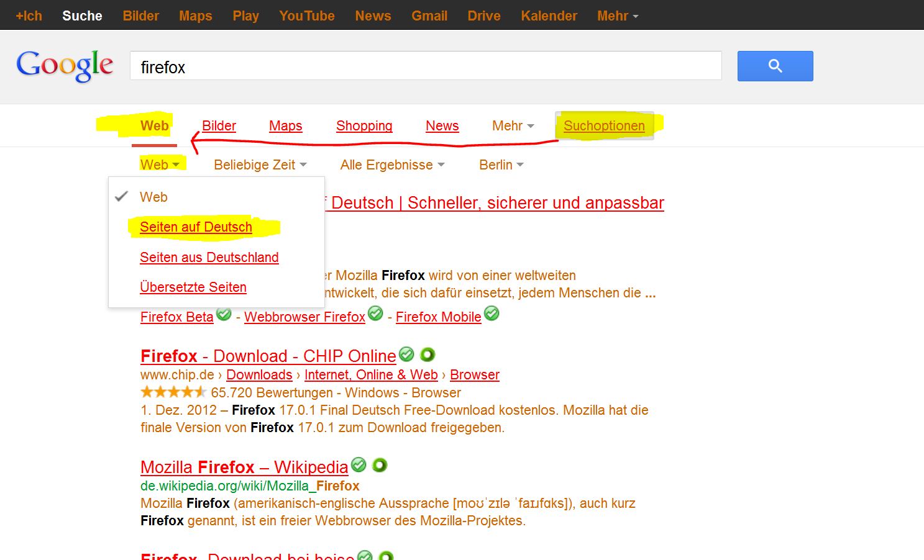Expand the Alle Ergebnisse filter
The height and width of the screenshot is (560, 924).
393,165
